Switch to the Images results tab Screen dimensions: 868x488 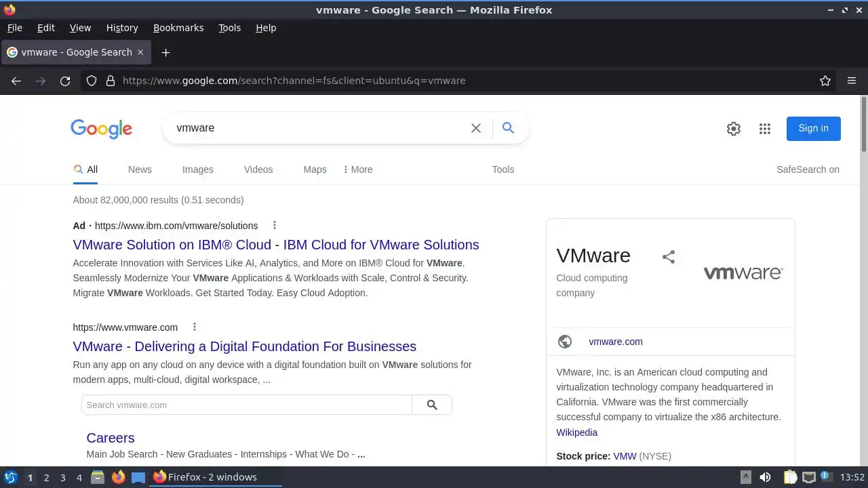pyautogui.click(x=198, y=169)
